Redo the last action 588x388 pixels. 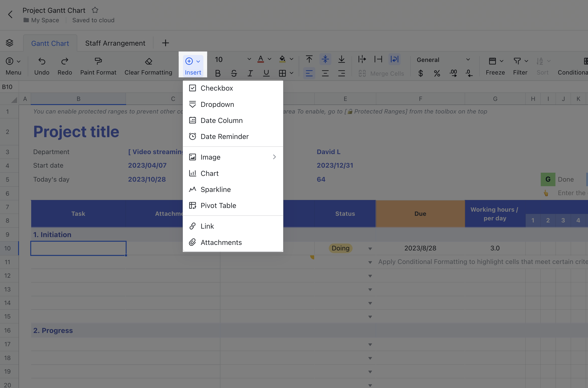[65, 65]
